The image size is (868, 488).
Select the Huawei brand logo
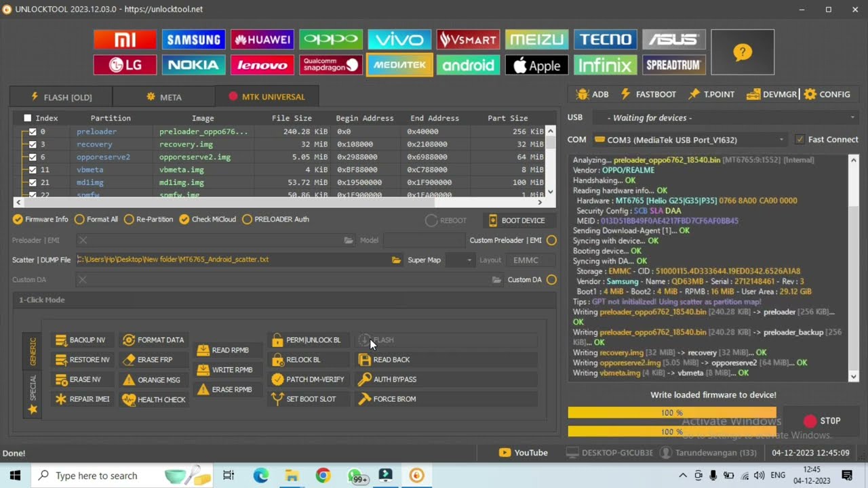[x=262, y=39]
